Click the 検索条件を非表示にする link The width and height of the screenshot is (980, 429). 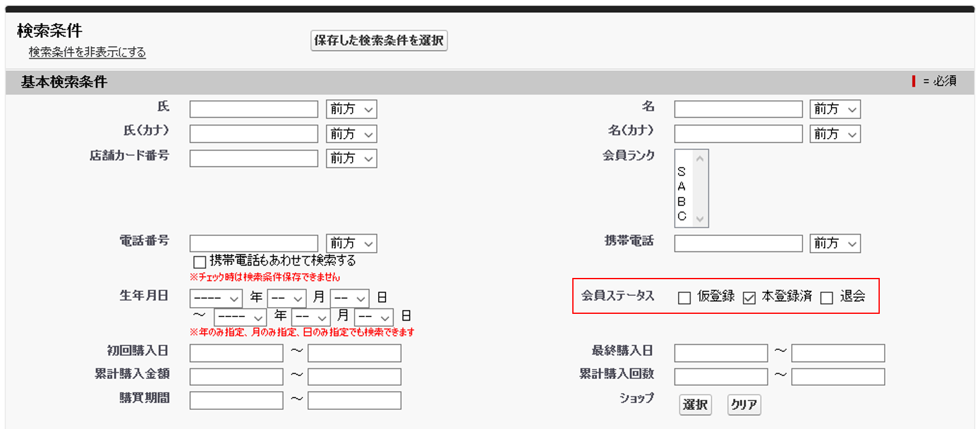click(87, 53)
